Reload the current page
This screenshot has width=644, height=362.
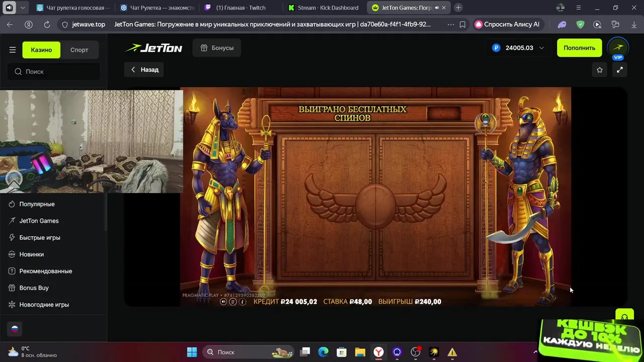47,24
